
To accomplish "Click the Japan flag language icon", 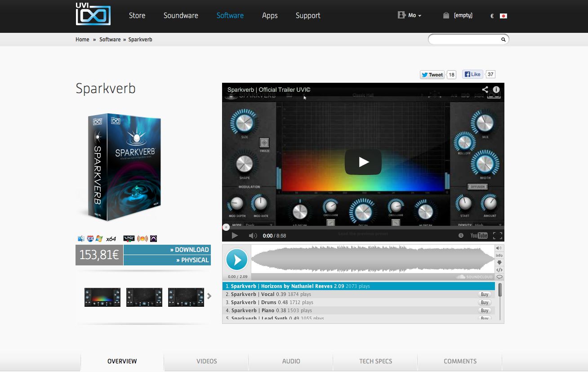I will tap(503, 16).
